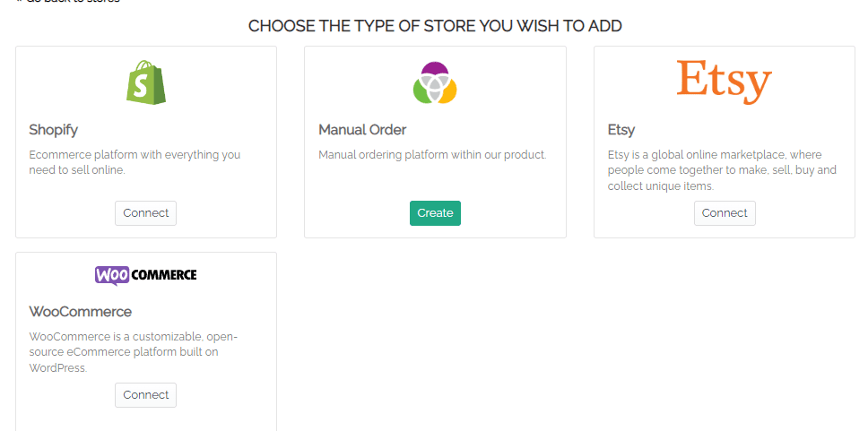Connect an Etsy store
Screen dimensions: 868x431
click(725, 213)
